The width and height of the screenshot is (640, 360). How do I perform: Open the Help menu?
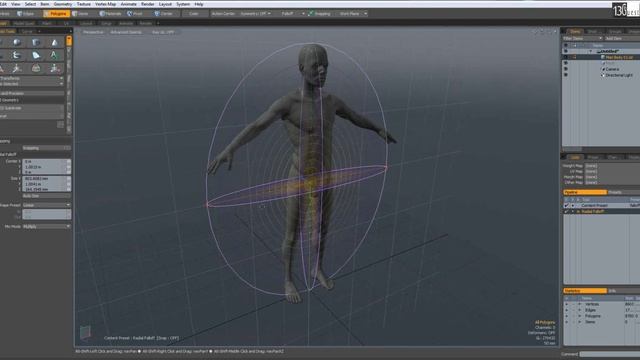click(199, 4)
